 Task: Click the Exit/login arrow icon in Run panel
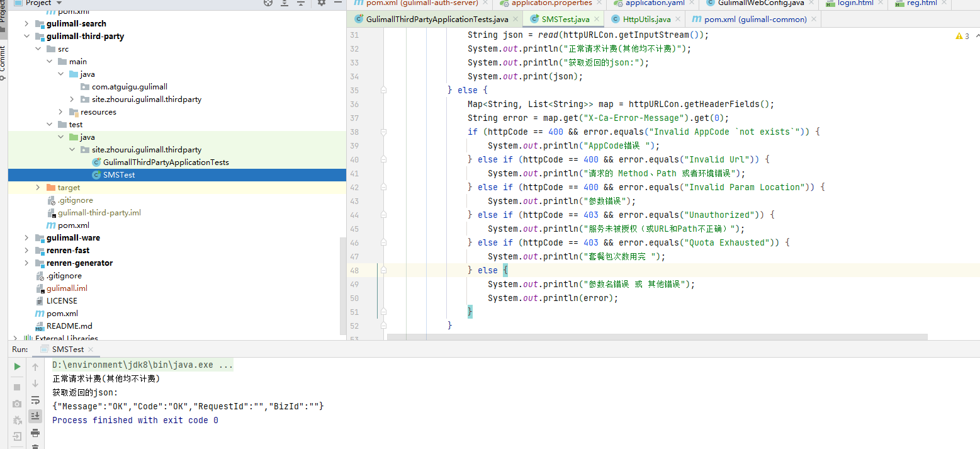point(17,436)
